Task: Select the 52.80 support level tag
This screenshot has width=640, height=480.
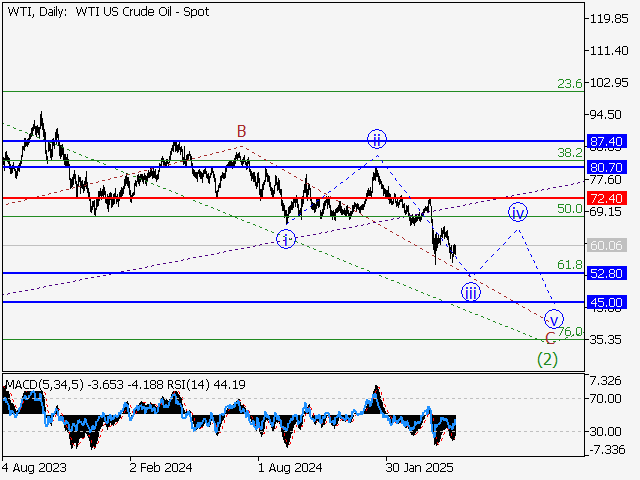Action: coord(607,273)
